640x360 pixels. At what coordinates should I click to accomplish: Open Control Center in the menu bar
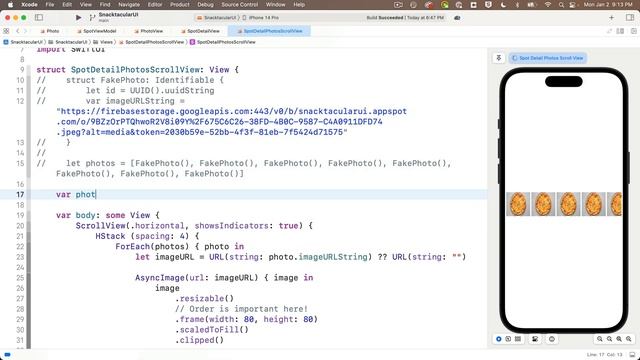click(572, 4)
